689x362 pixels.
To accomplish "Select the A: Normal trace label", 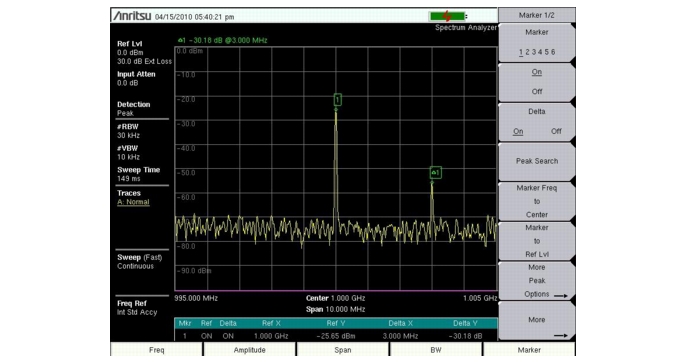I will point(133,202).
